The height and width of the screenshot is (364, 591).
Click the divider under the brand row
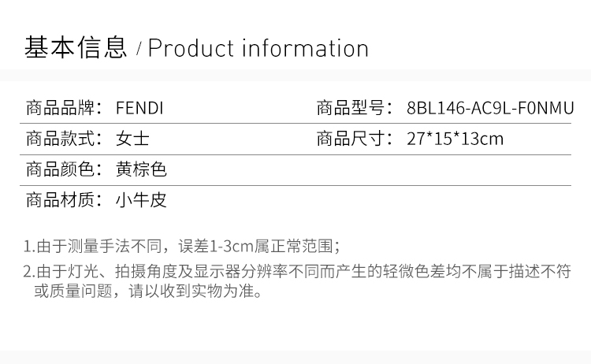tap(295, 123)
